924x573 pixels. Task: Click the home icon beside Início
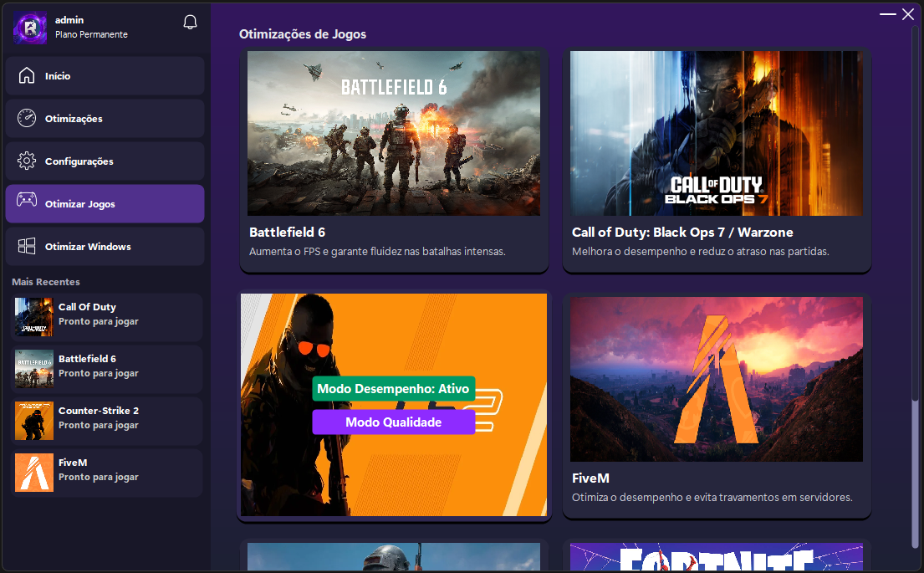pos(27,76)
